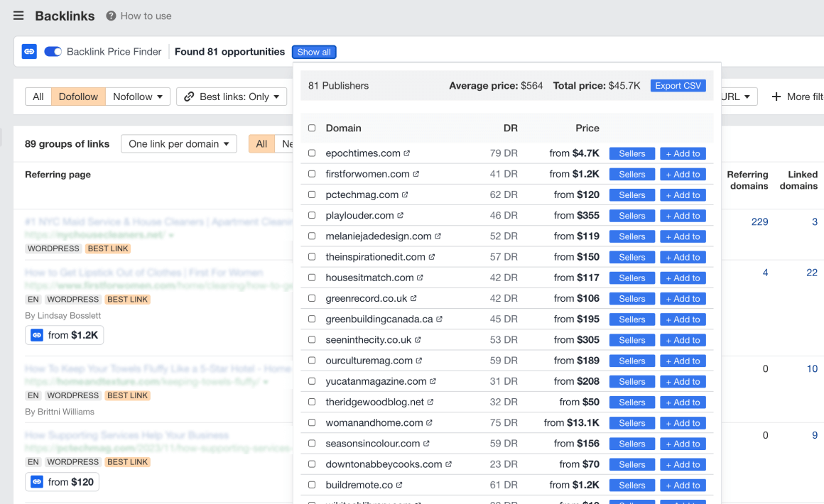Image resolution: width=824 pixels, height=504 pixels.
Task: Check the select-all Domain header checkbox
Action: 312,128
